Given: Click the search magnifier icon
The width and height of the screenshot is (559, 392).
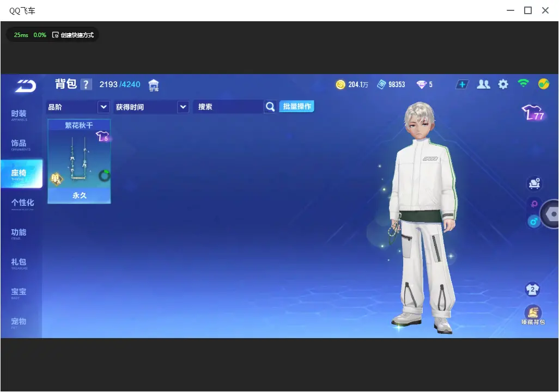Looking at the screenshot, I should point(270,107).
